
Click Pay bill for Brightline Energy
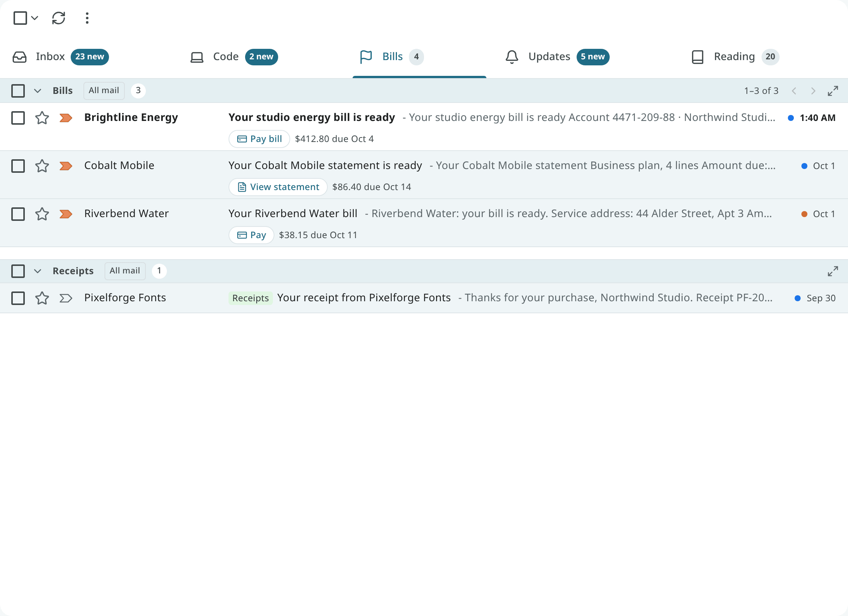point(259,139)
